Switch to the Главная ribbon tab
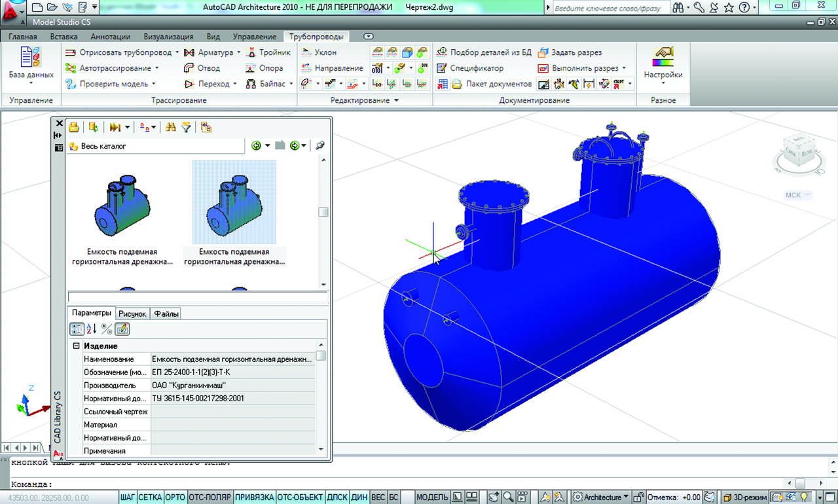 [x=23, y=37]
